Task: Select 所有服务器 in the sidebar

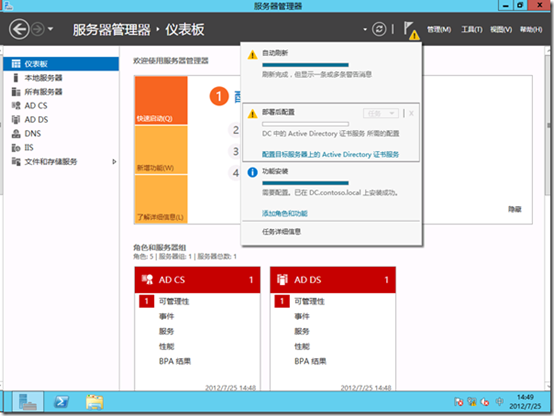Action: 61,92
